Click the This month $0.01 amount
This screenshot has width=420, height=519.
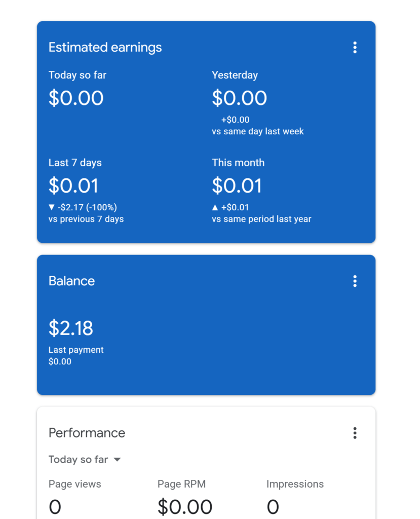pyautogui.click(x=237, y=186)
